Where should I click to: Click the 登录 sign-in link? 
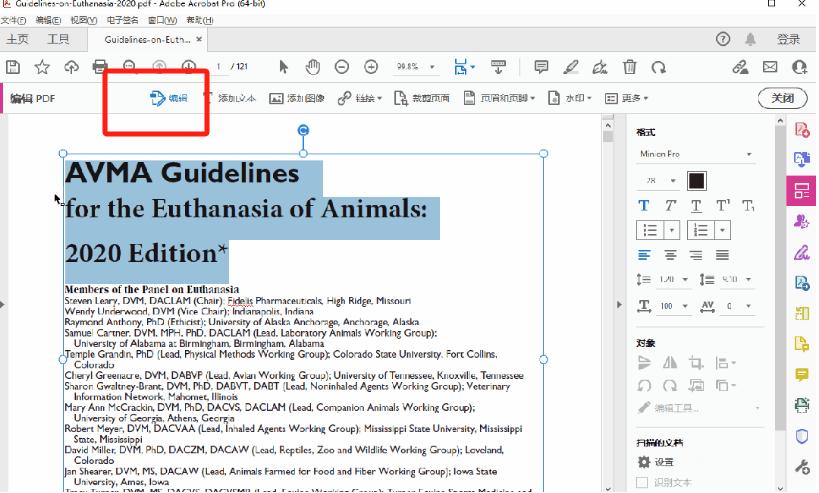[788, 39]
